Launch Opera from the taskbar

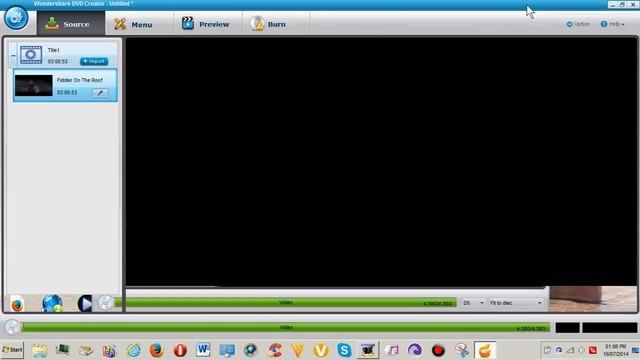tap(180, 350)
